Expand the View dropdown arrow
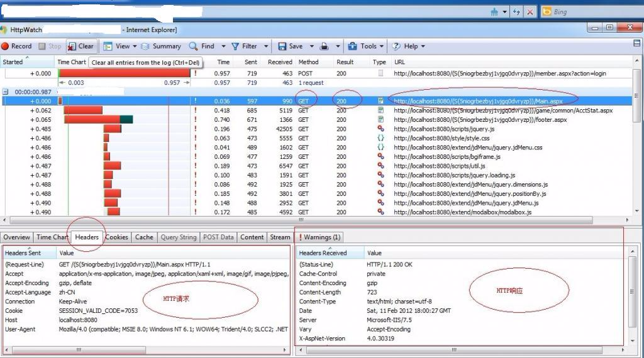The width and height of the screenshot is (644, 358). pyautogui.click(x=135, y=46)
